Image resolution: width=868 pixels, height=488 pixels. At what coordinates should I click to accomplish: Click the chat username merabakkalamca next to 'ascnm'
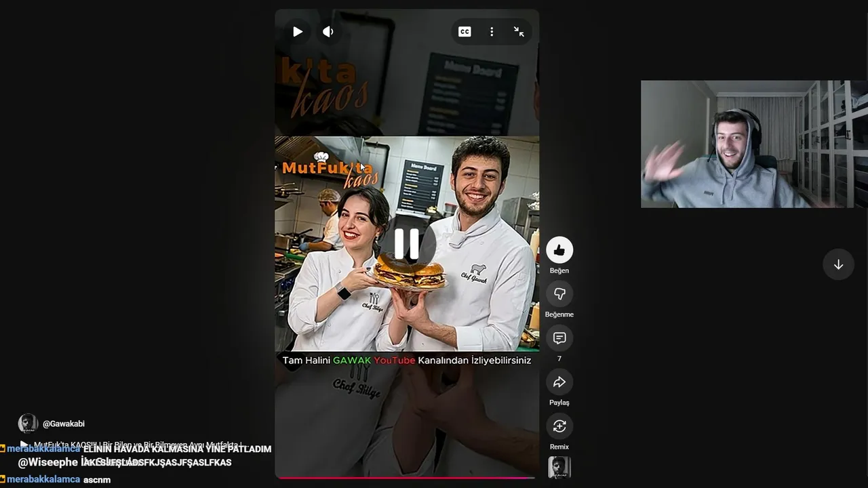tap(43, 480)
